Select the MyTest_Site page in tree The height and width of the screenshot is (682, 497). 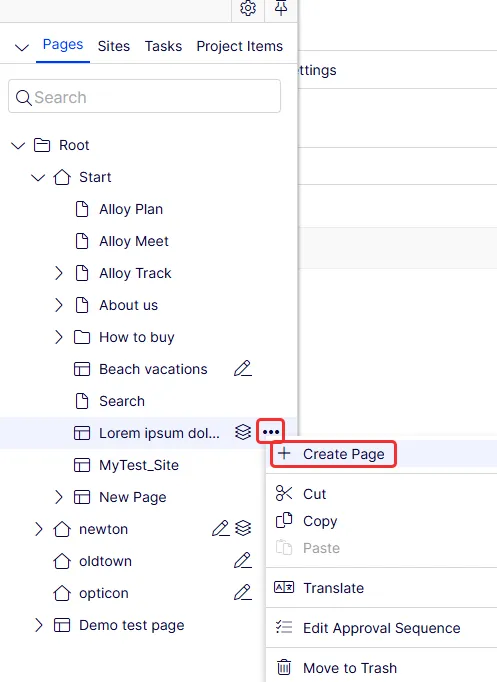[x=139, y=465]
